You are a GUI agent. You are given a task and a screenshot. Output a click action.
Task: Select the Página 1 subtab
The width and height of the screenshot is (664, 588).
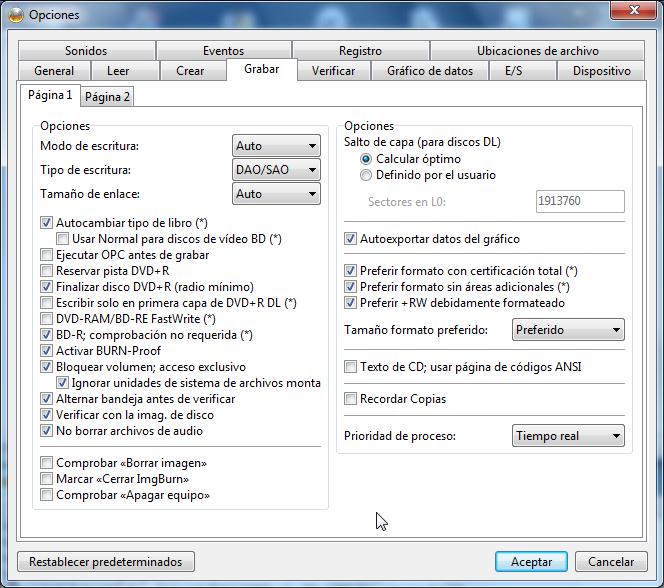tap(50, 95)
